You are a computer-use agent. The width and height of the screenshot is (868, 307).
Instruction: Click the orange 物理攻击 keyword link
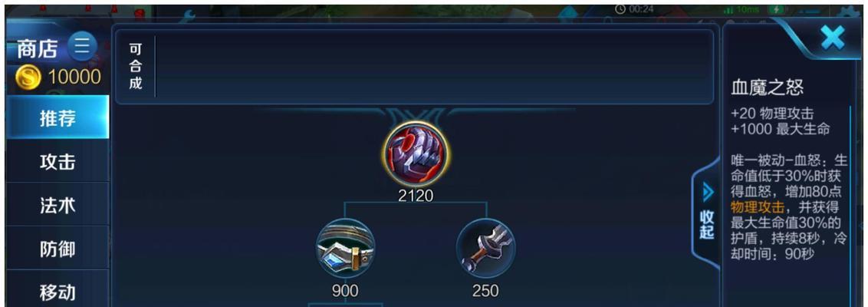click(758, 208)
